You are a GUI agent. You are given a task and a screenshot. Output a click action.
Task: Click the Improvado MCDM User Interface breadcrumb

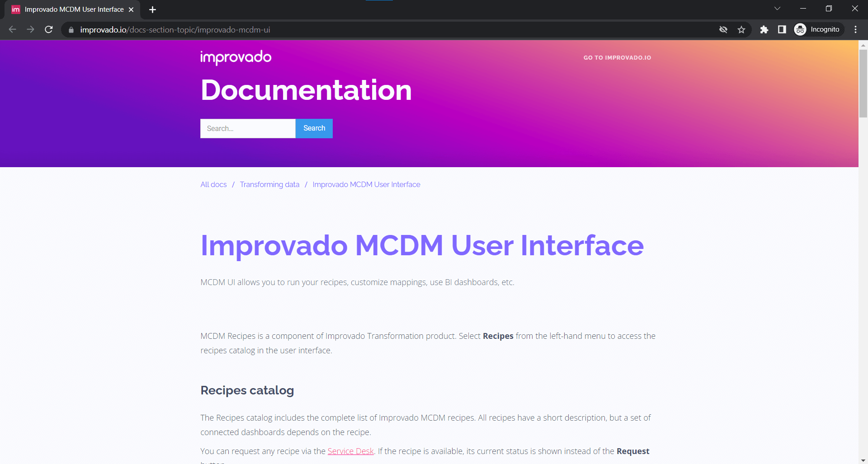[366, 184]
